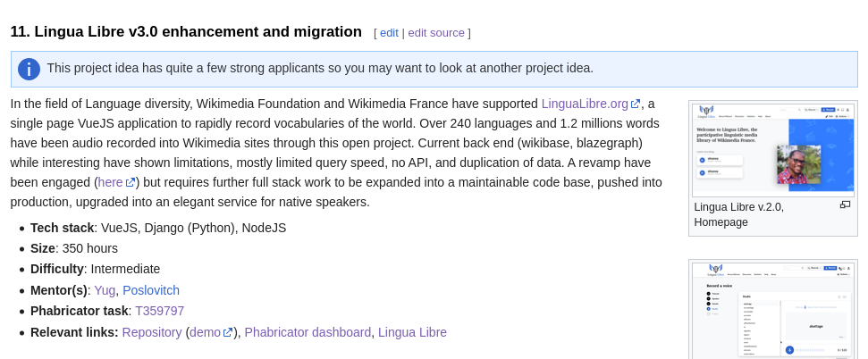Click the notice text about strong applicants
This screenshot has height=359, width=868.
[x=320, y=69]
